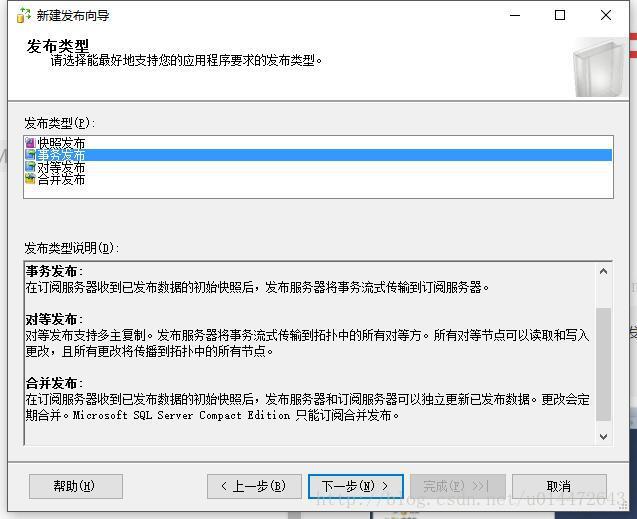Viewport: 637px width, 519px height.
Task: Click the 事务发布 heading in the description
Action: coord(52,271)
